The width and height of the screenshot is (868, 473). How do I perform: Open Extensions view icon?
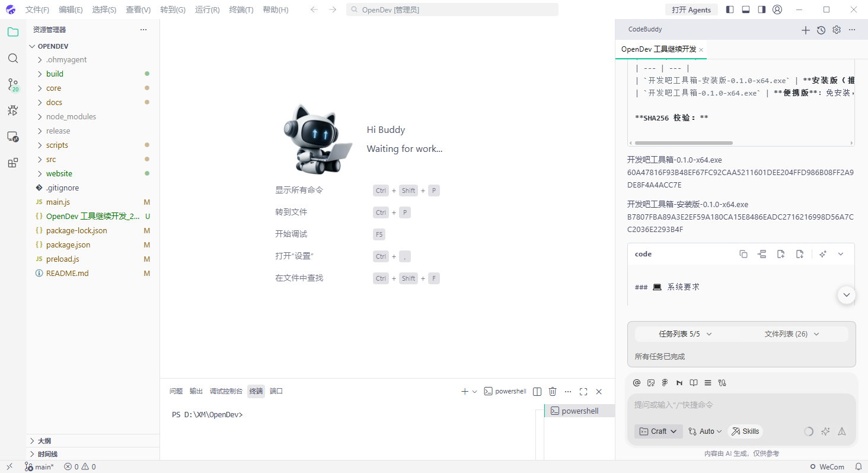[12, 163]
